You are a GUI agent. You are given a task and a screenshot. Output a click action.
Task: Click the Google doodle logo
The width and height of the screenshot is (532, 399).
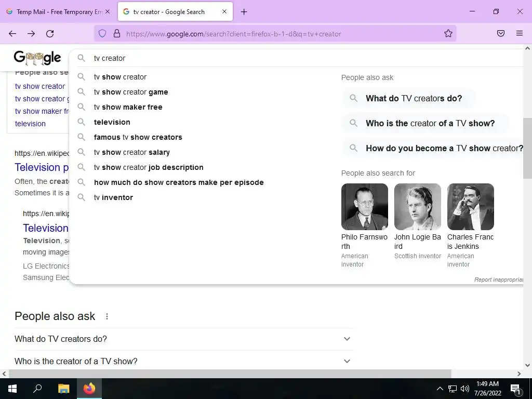pos(37,58)
